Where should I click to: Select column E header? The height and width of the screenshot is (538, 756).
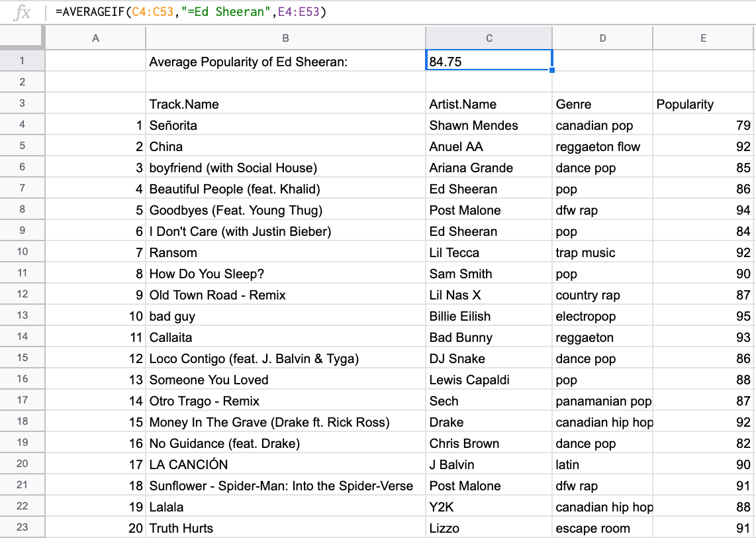[x=703, y=38]
